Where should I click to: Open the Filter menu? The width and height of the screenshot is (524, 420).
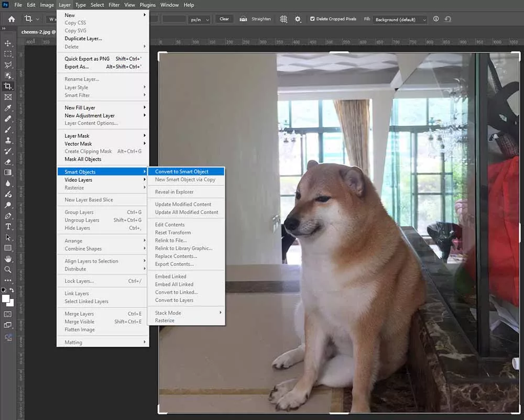[x=114, y=5]
